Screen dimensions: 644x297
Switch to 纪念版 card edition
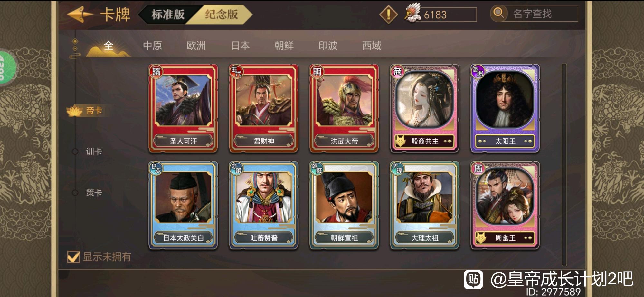click(222, 15)
